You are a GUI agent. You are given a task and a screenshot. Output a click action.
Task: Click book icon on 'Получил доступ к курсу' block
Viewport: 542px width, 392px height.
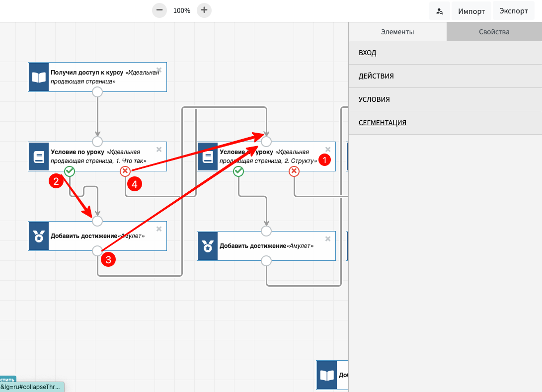coord(39,77)
